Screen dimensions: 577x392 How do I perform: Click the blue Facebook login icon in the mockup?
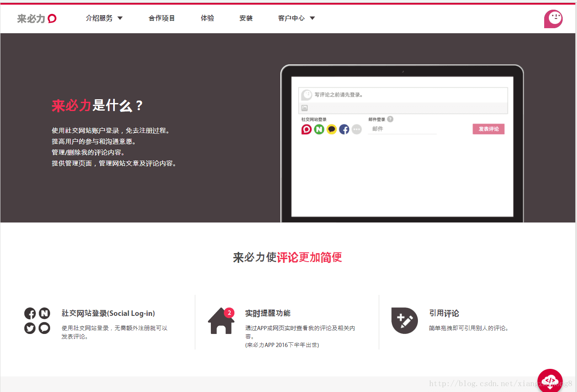[344, 129]
